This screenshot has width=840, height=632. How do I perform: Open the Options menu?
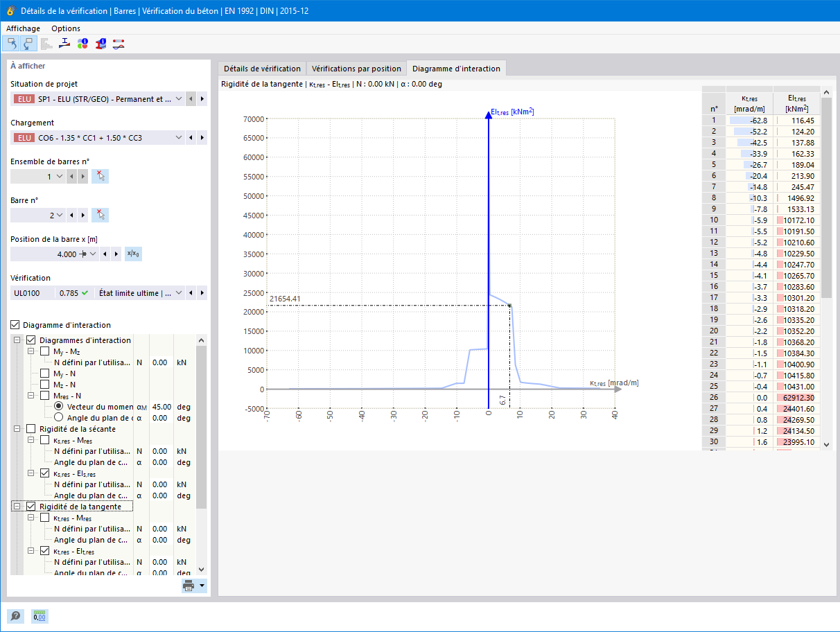[66, 28]
